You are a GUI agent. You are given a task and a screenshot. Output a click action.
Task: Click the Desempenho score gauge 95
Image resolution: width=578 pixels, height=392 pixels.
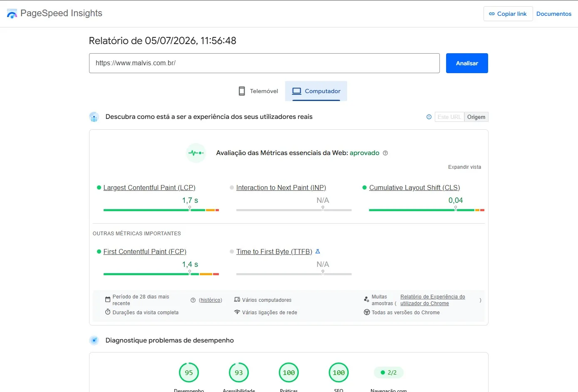coord(189,372)
